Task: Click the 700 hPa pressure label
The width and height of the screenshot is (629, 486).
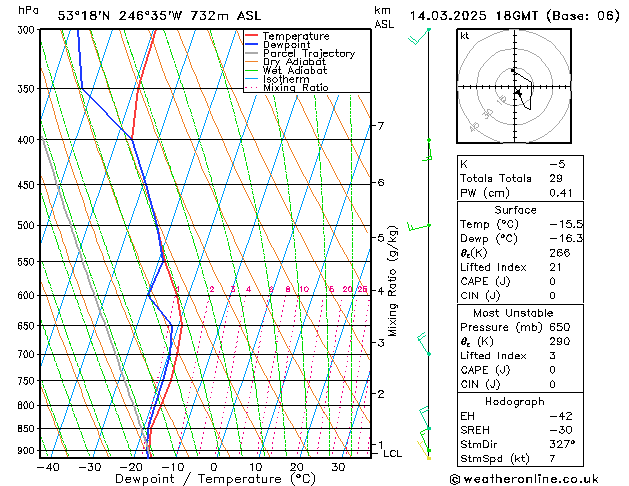Action: tap(28, 354)
